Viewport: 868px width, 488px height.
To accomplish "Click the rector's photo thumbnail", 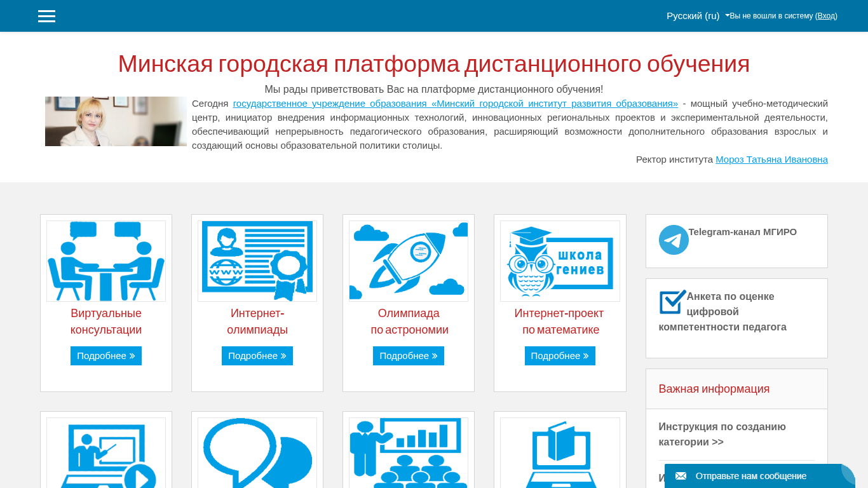I will coord(116,121).
